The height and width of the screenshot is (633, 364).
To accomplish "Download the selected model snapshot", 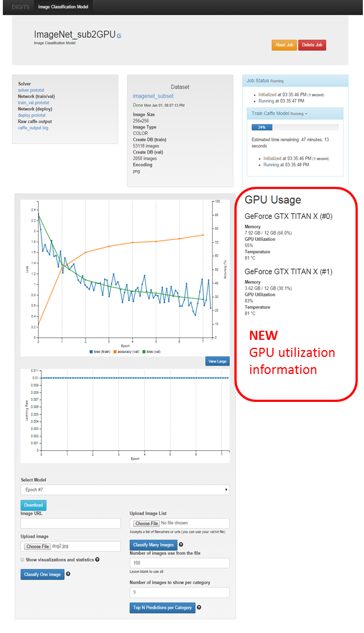I will [34, 505].
